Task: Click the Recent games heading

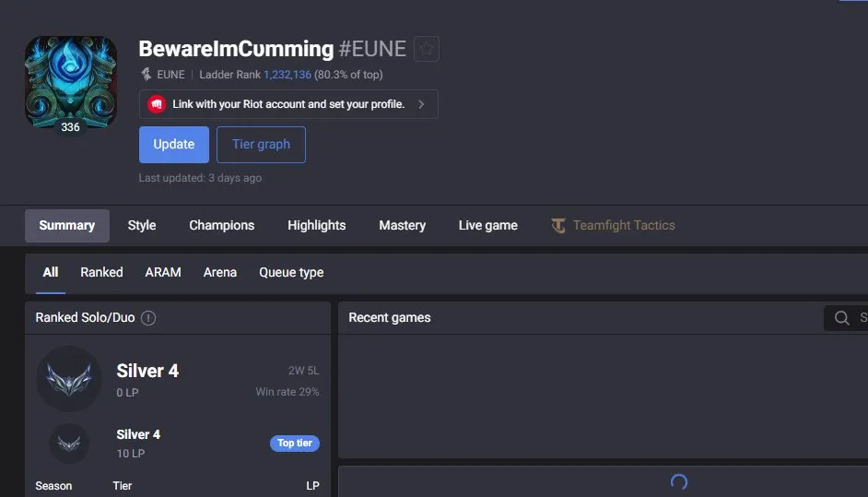Action: tap(390, 317)
